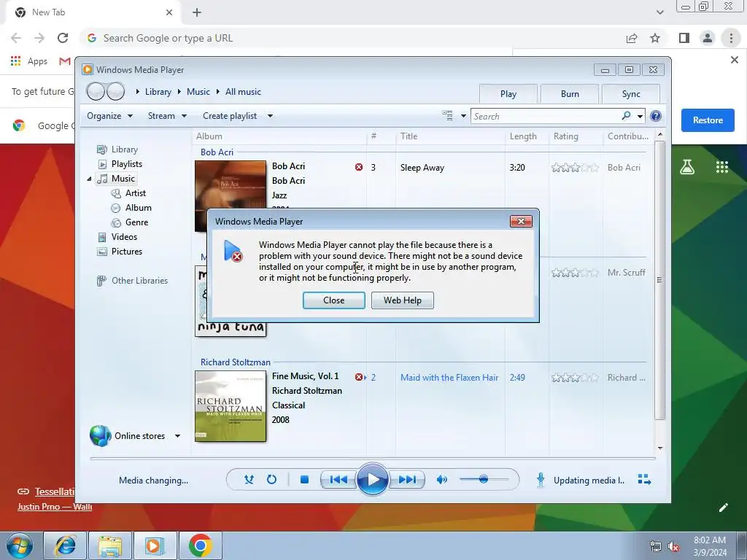Select the Sleep Away track

pyautogui.click(x=422, y=168)
